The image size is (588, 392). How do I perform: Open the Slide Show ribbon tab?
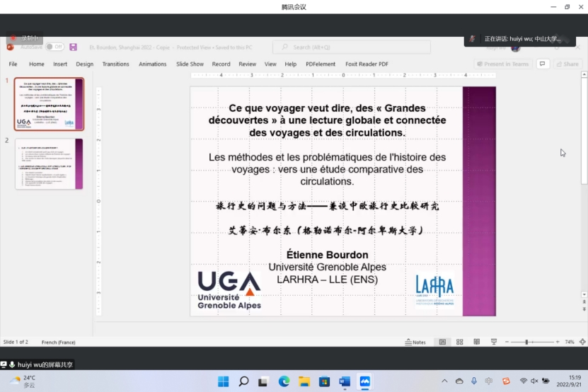click(x=190, y=64)
